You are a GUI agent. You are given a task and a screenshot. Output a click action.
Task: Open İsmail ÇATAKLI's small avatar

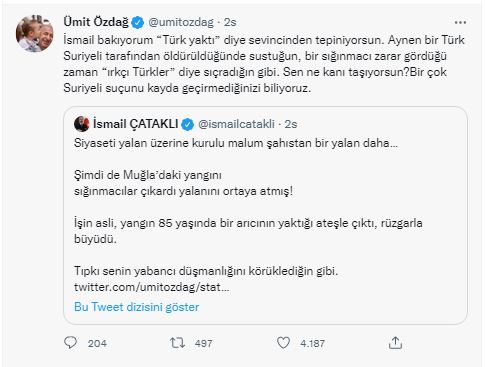82,124
